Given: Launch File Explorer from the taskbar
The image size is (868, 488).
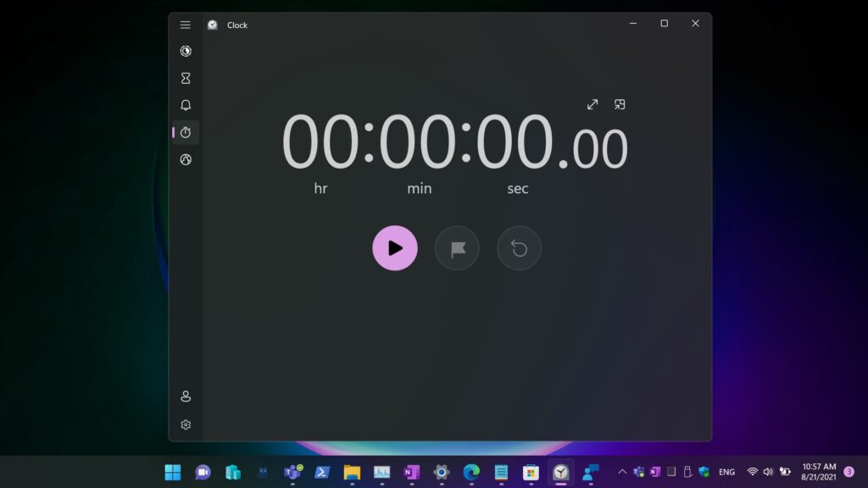Looking at the screenshot, I should 352,472.
